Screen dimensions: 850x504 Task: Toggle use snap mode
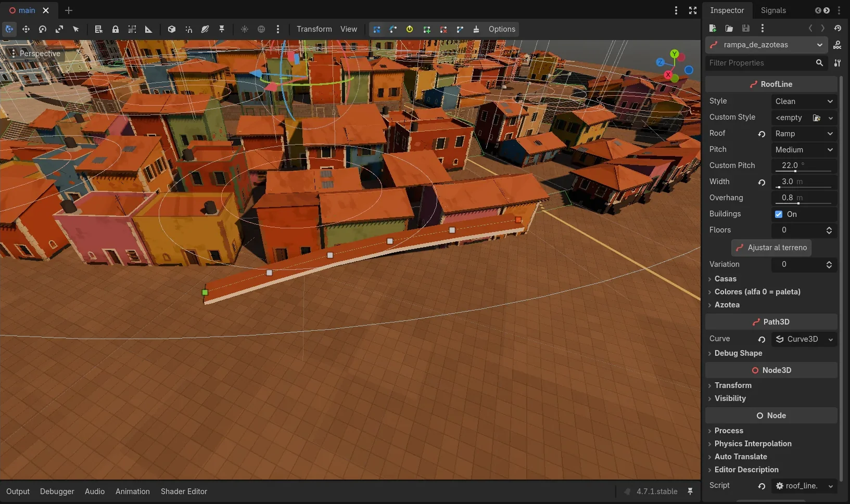(188, 29)
